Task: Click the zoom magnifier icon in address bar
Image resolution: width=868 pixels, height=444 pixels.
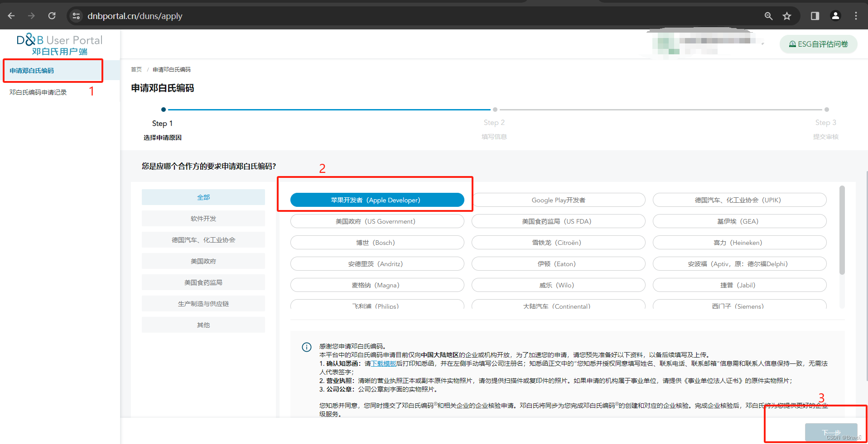Action: pyautogui.click(x=768, y=16)
